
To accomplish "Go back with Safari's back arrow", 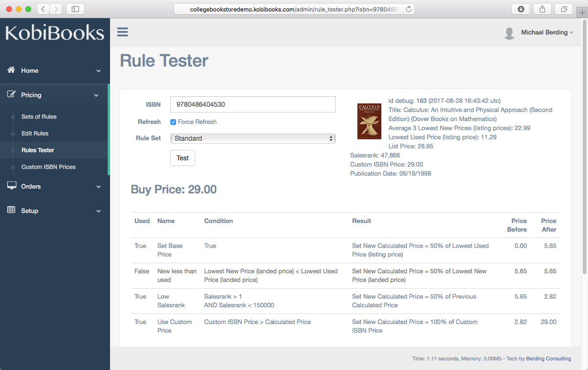I will point(43,9).
